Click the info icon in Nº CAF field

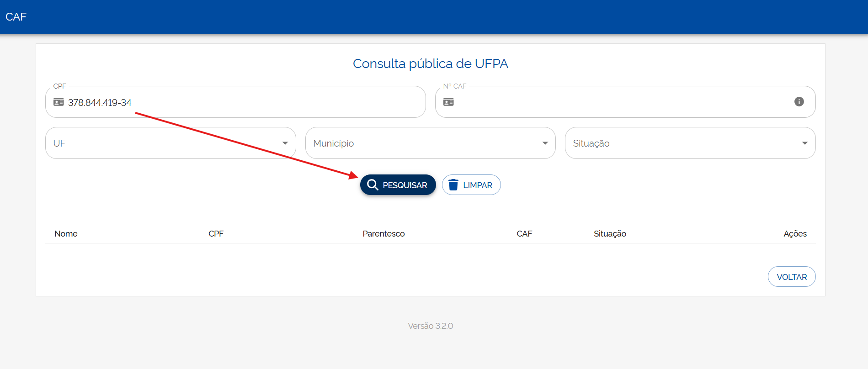[799, 102]
